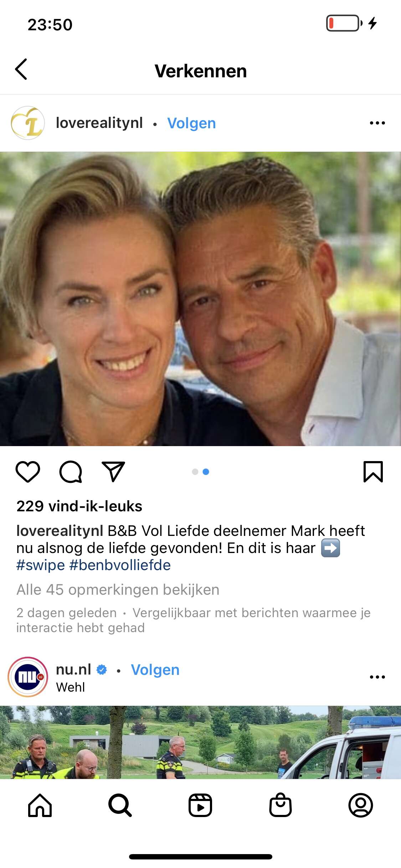
Task: Open loverealitynl profile picture
Action: click(x=28, y=123)
